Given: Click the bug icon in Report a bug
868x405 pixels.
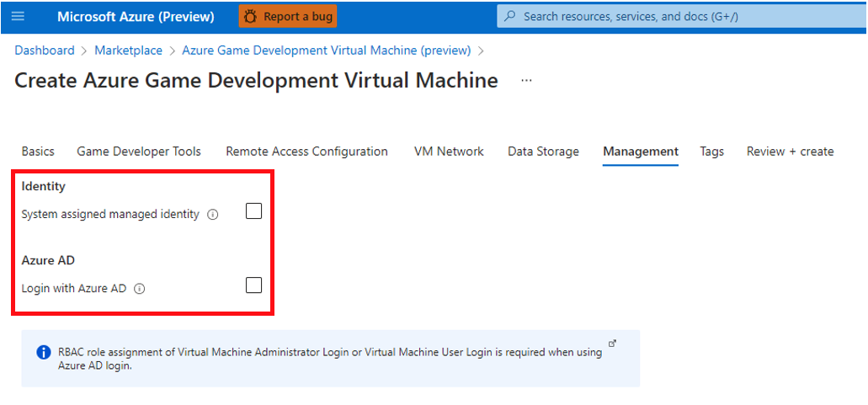Looking at the screenshot, I should pos(251,17).
